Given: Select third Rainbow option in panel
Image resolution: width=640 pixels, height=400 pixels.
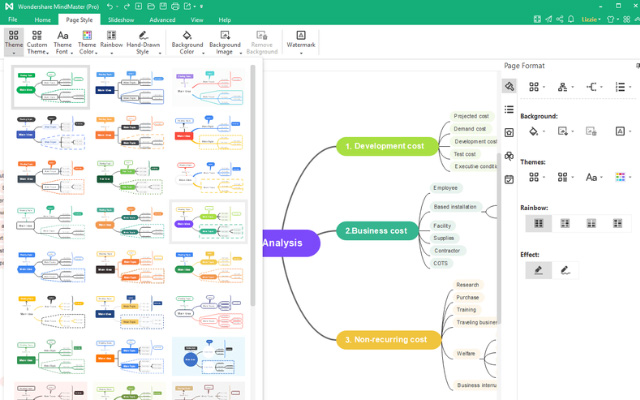Looking at the screenshot, I should tap(591, 223).
